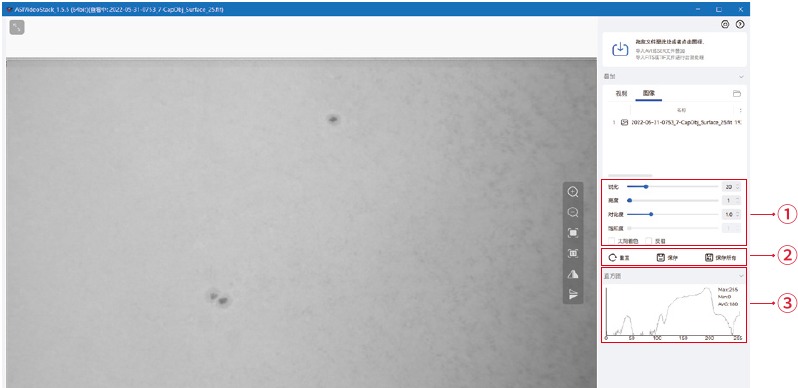
Task: Collapse the stack (叠加) section chevron
Action: click(741, 77)
